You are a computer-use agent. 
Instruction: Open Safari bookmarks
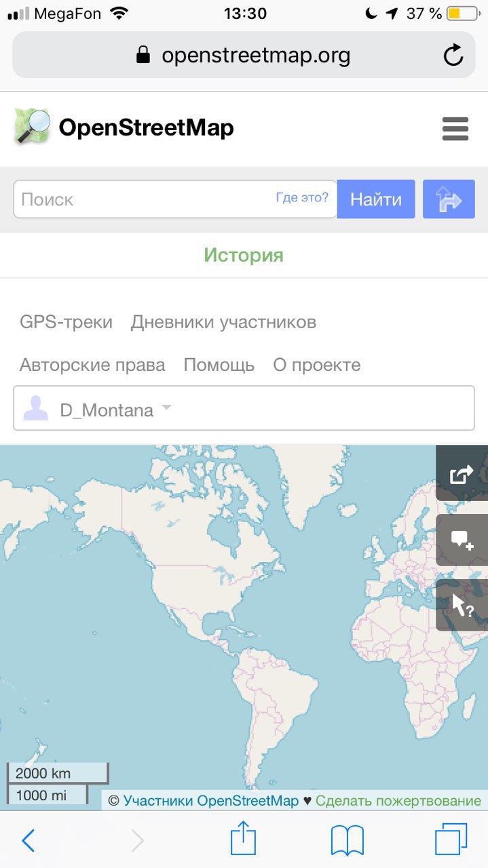tap(348, 841)
